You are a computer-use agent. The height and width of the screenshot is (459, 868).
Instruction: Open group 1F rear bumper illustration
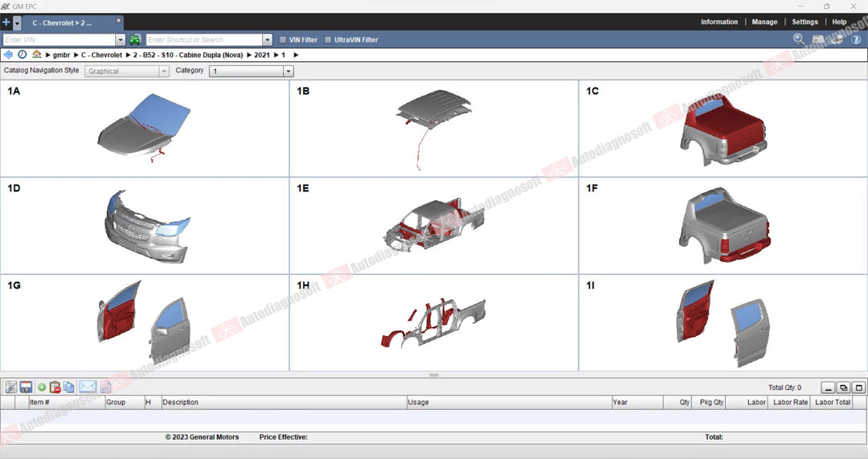pos(723,226)
